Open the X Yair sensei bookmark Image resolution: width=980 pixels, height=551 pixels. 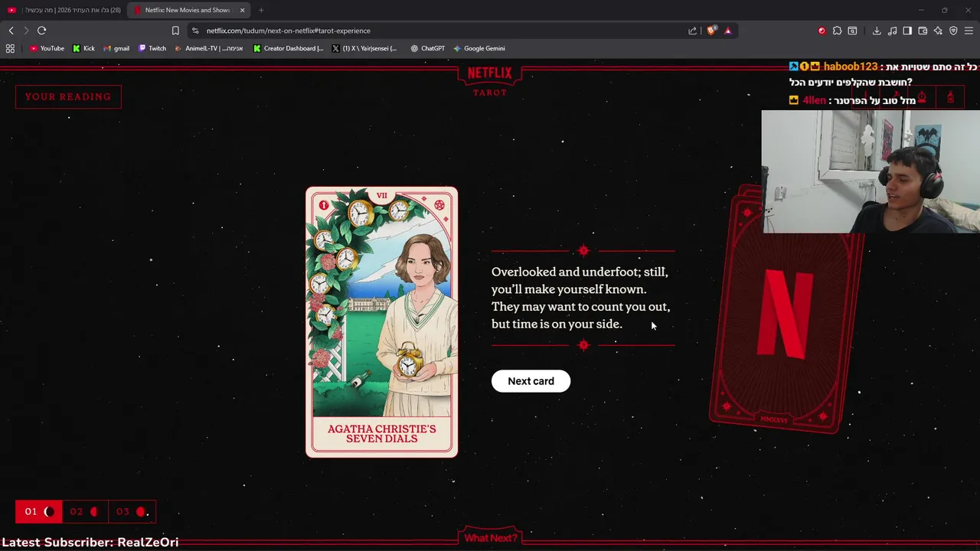[x=364, y=48]
